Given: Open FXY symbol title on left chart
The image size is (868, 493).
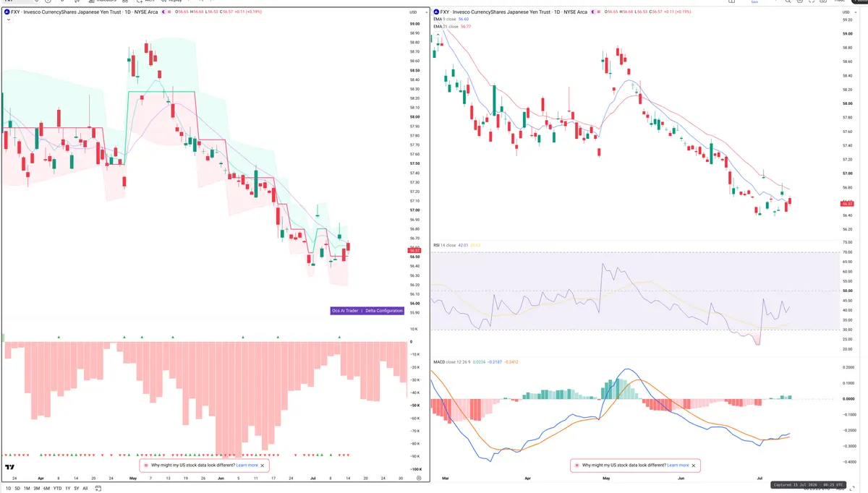Looking at the screenshot, I should coord(84,12).
